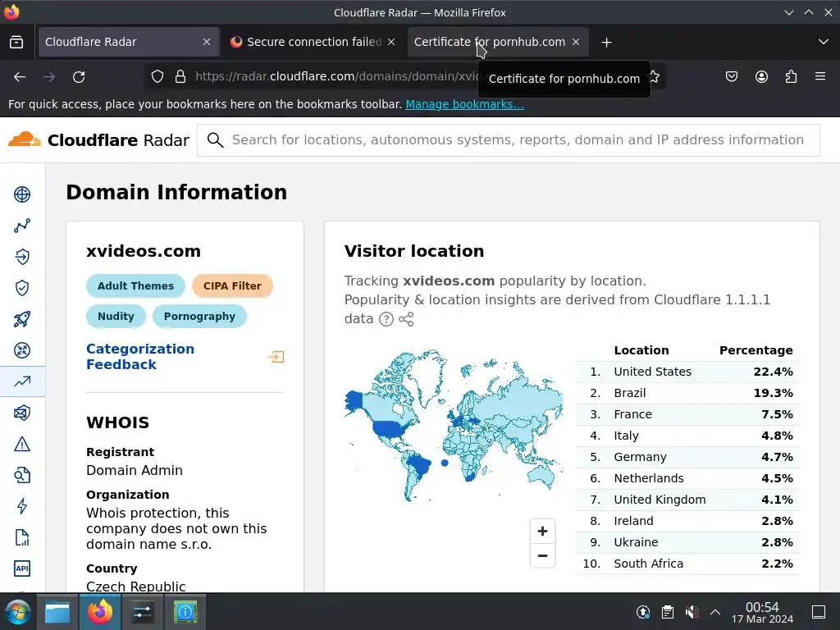Open the Firefox View button
The height and width of the screenshot is (630, 840).
point(16,42)
